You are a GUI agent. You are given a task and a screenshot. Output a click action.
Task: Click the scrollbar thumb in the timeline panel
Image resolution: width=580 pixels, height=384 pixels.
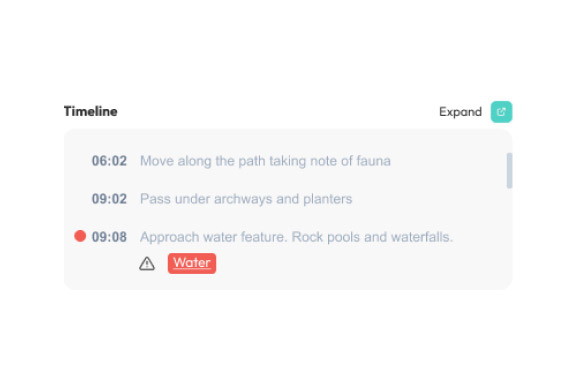tap(509, 171)
